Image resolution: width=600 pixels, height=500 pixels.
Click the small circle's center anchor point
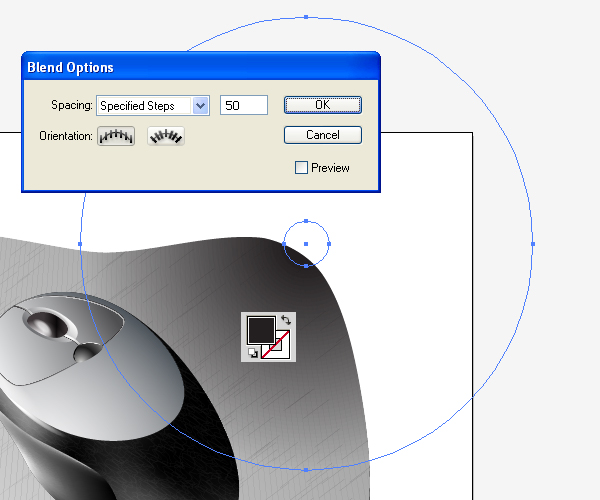306,244
